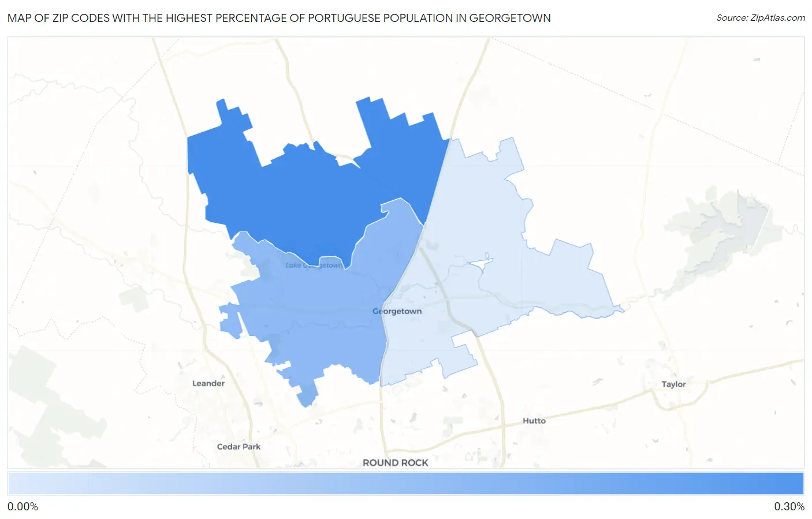Click the Source: ZipAtlas.com attribution

pyautogui.click(x=761, y=18)
